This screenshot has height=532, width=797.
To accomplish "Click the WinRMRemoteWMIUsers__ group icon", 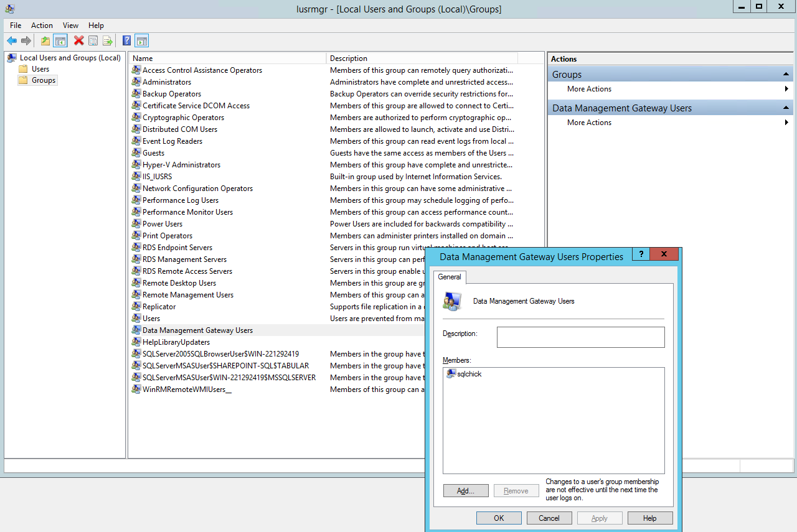I will click(x=137, y=390).
